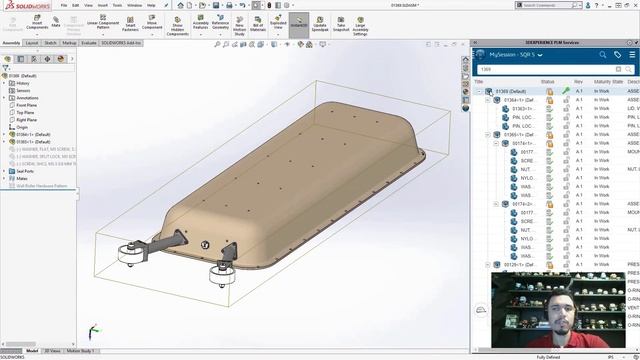Expand the Mates folder in feature tree

point(4,179)
